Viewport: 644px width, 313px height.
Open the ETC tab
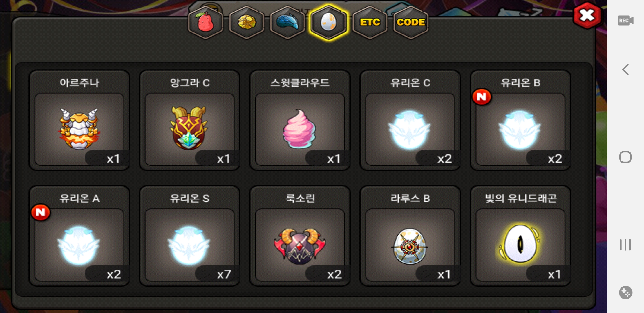tap(370, 22)
